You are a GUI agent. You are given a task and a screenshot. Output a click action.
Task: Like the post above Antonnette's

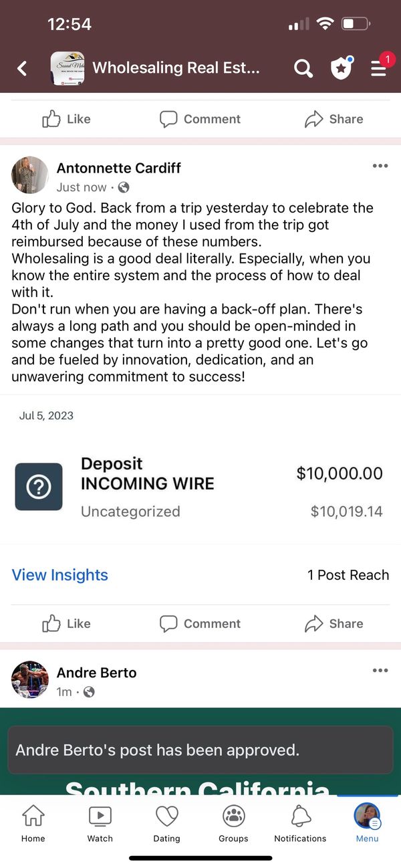tap(66, 119)
